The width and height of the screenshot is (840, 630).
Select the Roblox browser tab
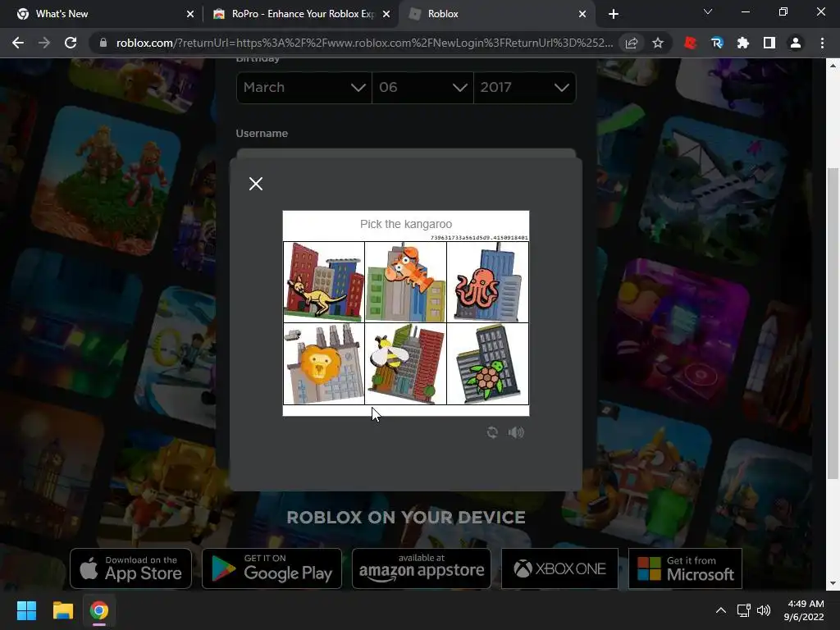coord(495,14)
